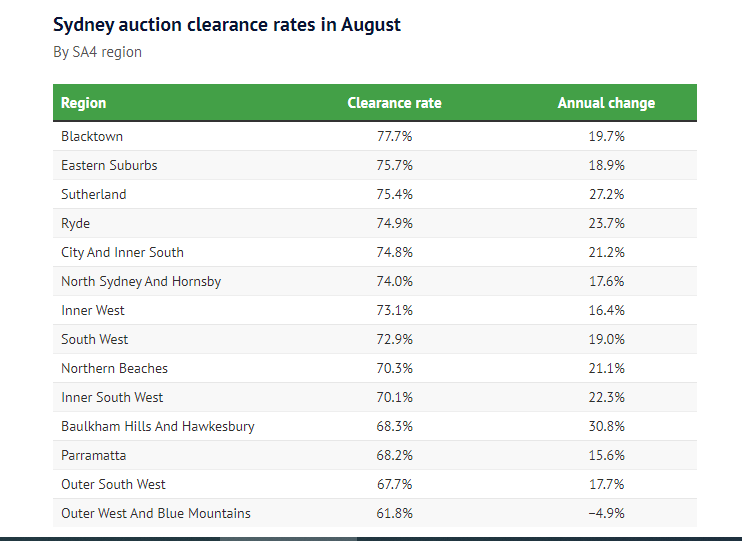Select the Eastern Suburbs row name

(x=109, y=165)
